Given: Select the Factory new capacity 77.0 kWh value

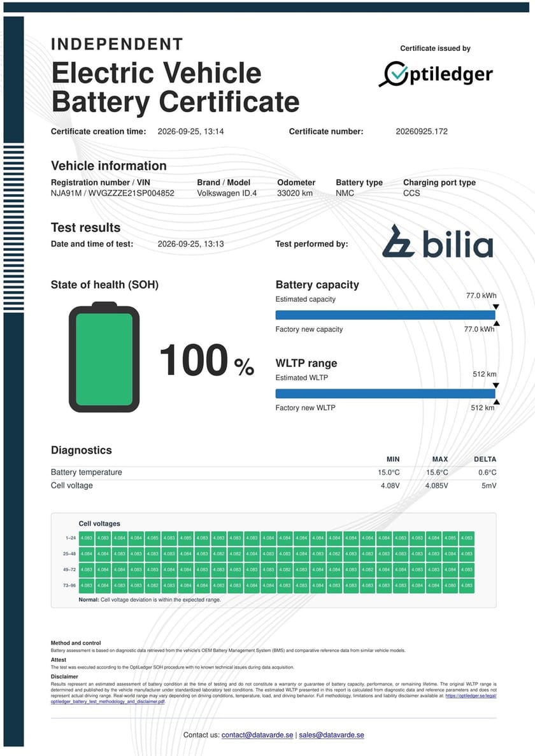Looking at the screenshot, I should pos(479,329).
